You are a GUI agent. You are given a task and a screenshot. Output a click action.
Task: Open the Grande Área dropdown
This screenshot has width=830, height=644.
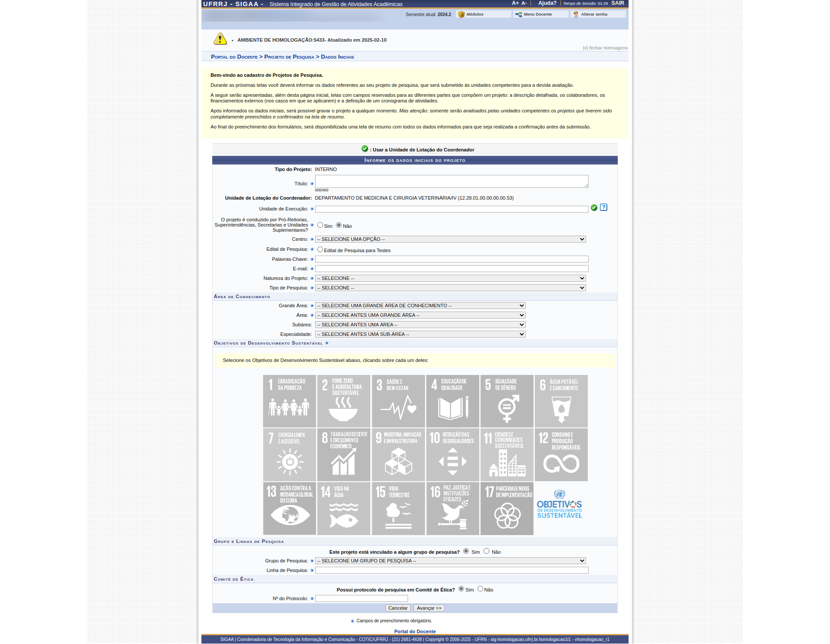[420, 306]
